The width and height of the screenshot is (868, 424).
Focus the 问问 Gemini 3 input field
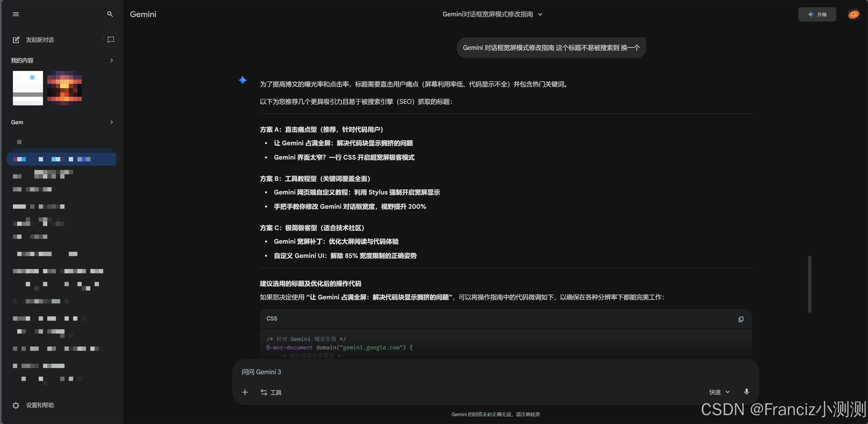[472, 372]
